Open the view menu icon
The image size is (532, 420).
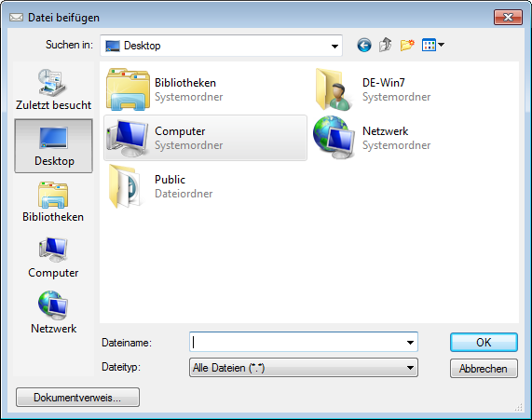point(429,45)
